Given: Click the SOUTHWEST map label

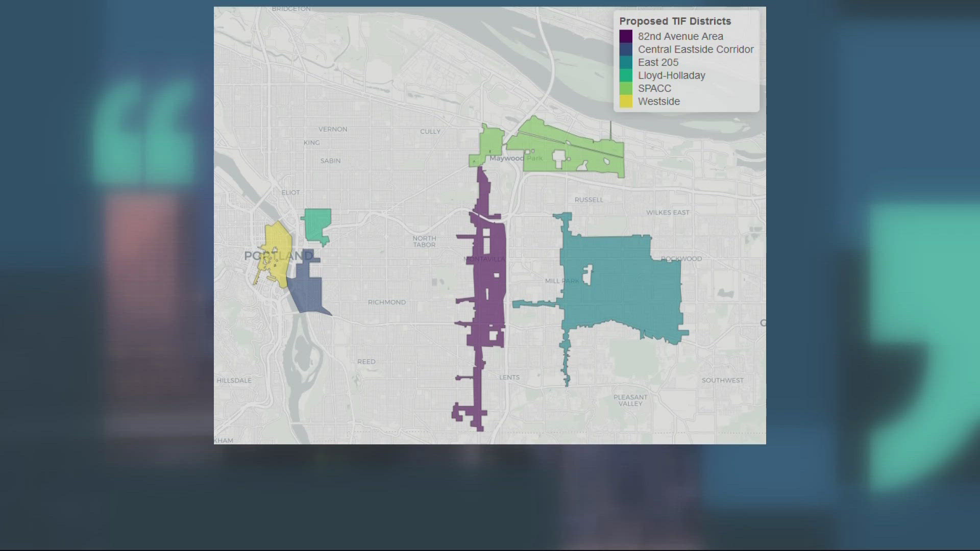Looking at the screenshot, I should pyautogui.click(x=722, y=381).
